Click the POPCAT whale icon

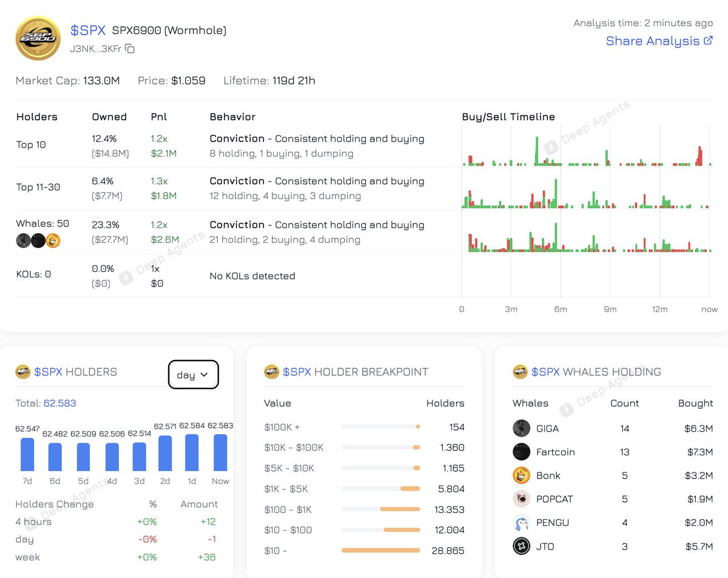[x=521, y=498]
